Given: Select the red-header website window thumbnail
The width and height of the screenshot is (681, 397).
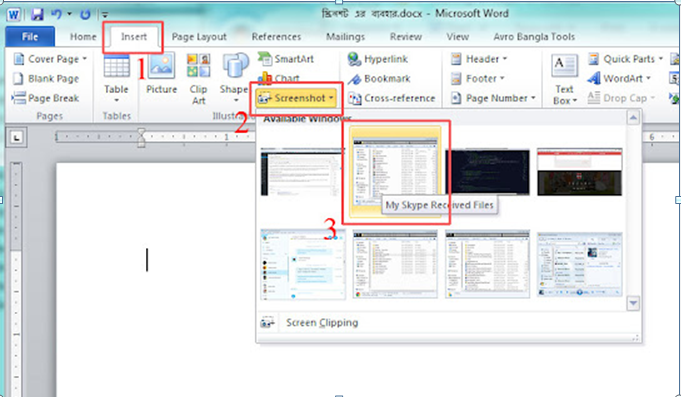Looking at the screenshot, I should 579,172.
